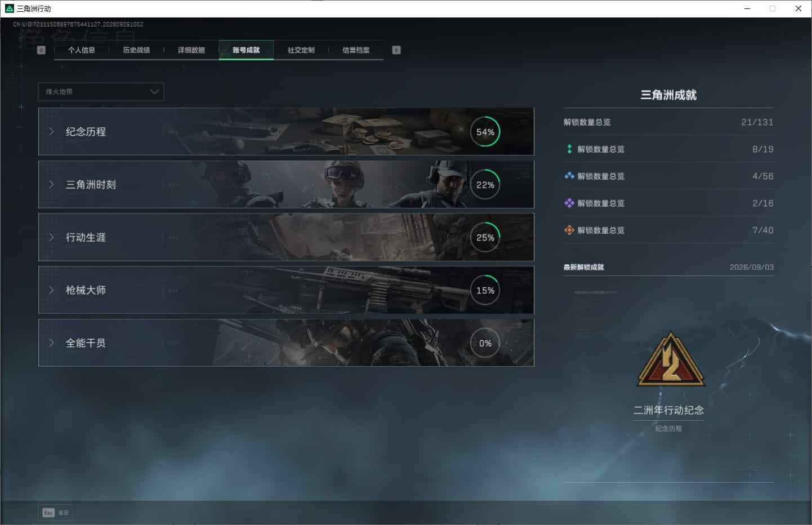Viewport: 812px width, 525px height.
Task: Open the 个人信息 tab
Action: pos(82,50)
